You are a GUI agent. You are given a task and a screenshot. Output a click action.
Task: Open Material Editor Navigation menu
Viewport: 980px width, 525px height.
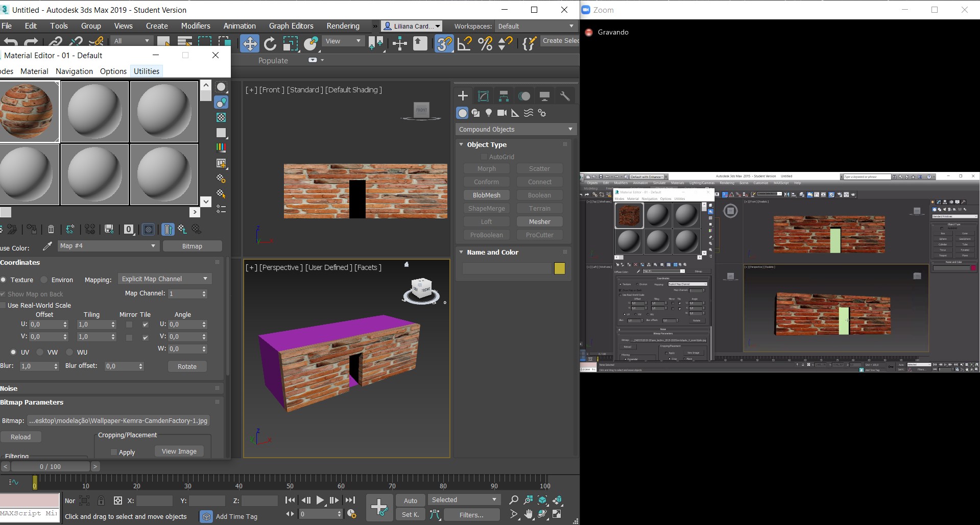74,71
